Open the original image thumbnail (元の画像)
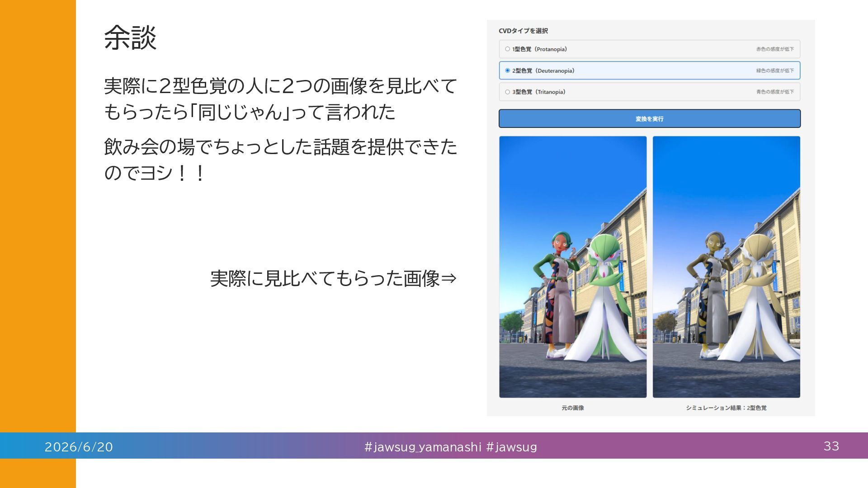This screenshot has width=868, height=488. (573, 267)
